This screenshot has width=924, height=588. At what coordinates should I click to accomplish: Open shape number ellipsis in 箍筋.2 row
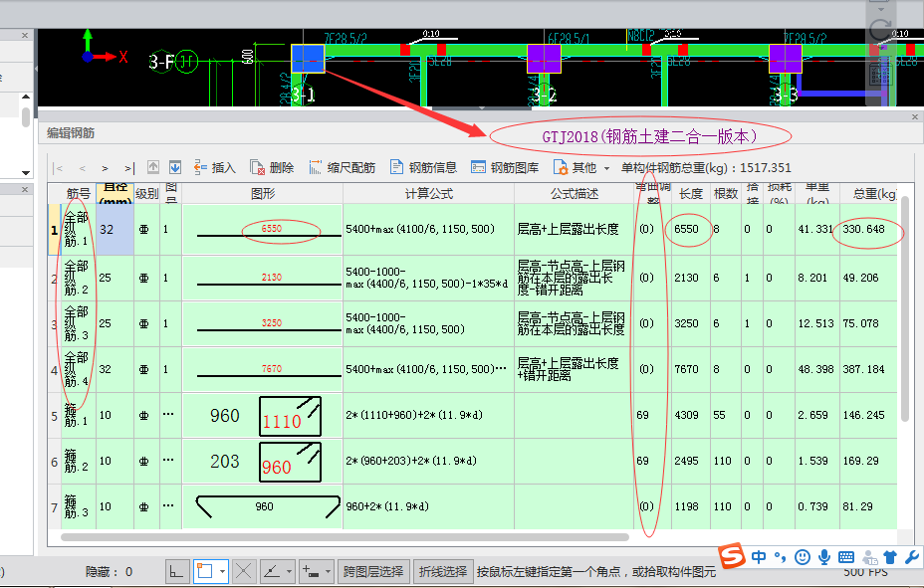tap(168, 460)
